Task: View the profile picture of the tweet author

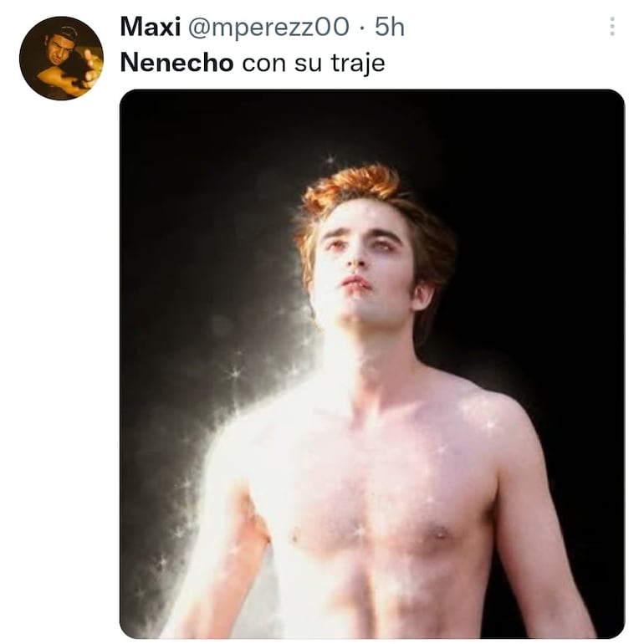Action: point(61,59)
